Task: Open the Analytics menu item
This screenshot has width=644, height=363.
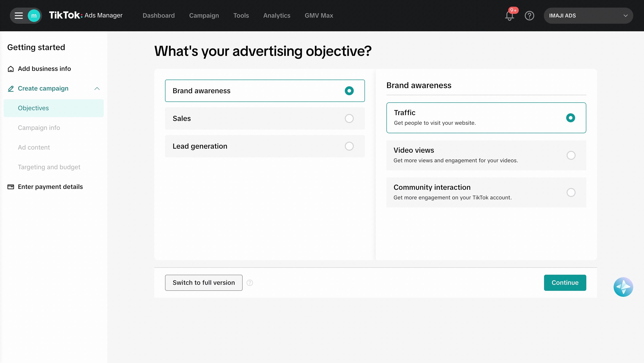Action: [277, 15]
